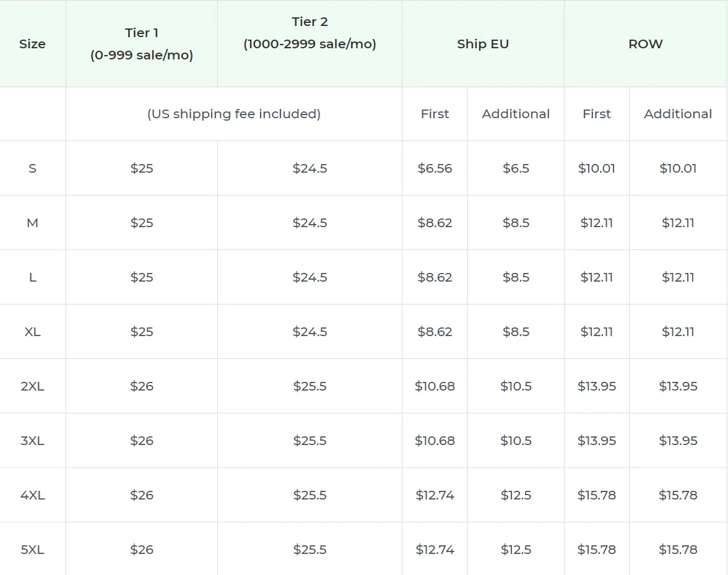Select the 5XL size row label

[33, 549]
